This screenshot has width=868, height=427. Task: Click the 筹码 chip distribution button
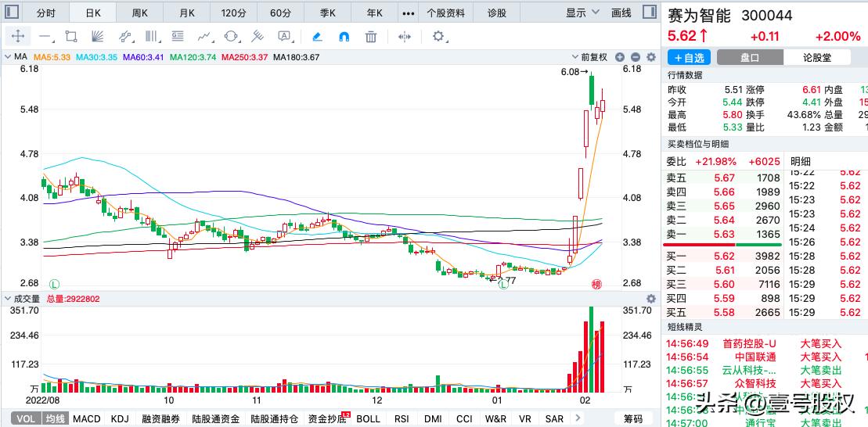point(633,418)
